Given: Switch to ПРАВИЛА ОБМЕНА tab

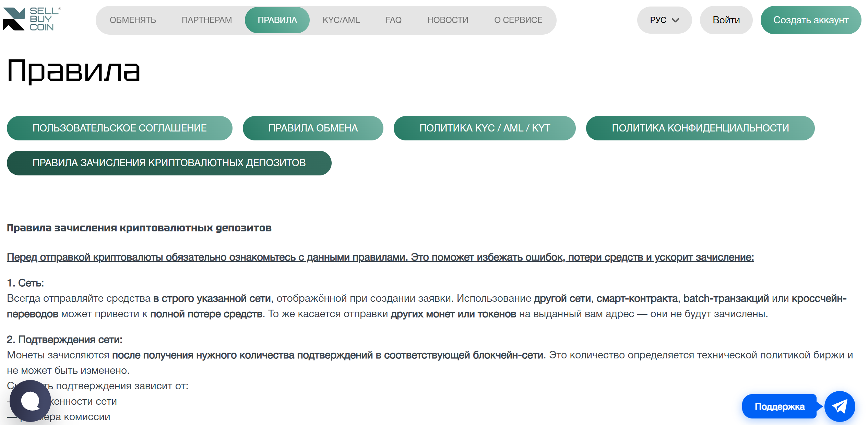Looking at the screenshot, I should pos(313,128).
